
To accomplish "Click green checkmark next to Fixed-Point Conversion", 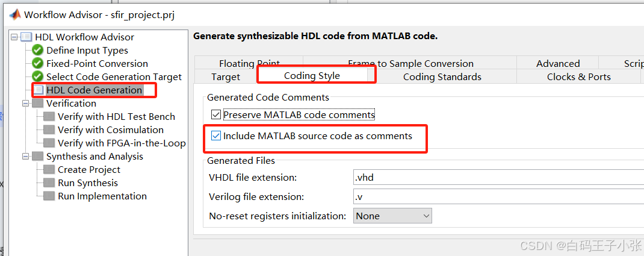I will (x=38, y=64).
